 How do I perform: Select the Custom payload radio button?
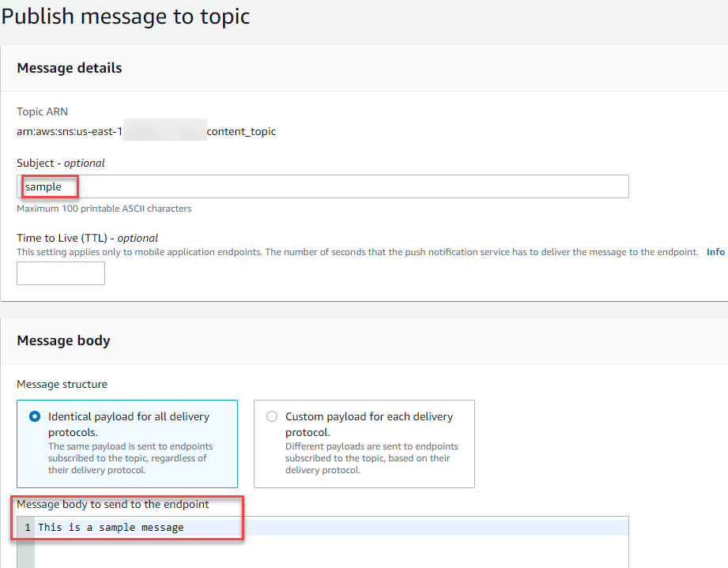pyautogui.click(x=272, y=417)
